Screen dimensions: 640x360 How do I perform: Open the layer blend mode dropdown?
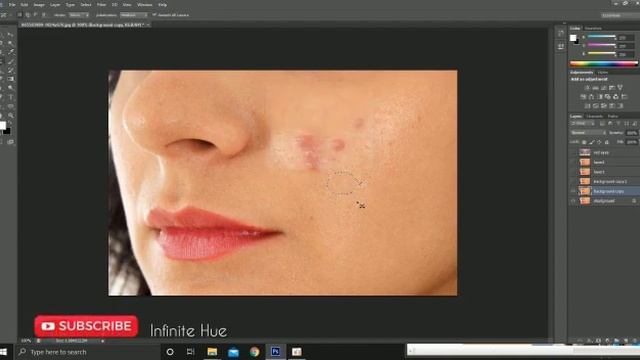click(588, 133)
